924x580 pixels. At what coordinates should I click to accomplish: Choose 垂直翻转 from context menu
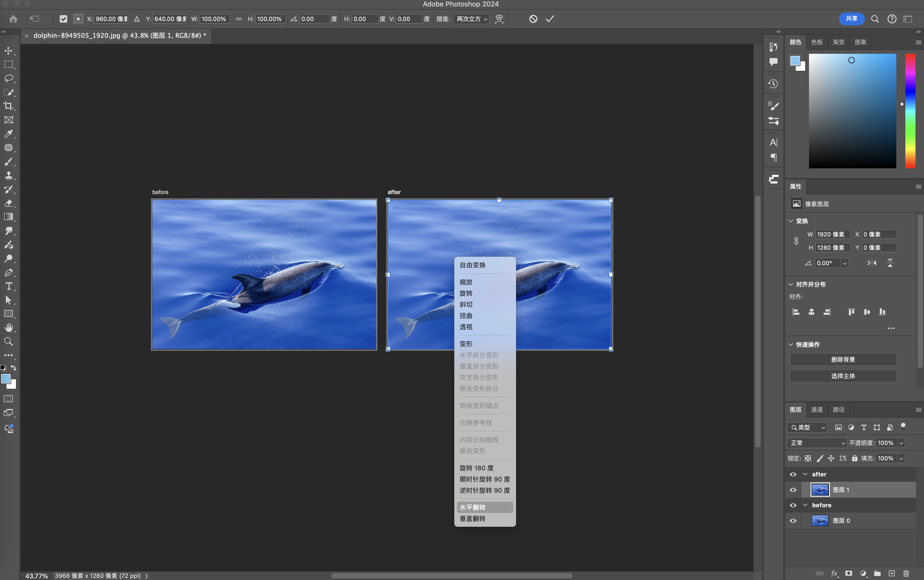(485, 519)
